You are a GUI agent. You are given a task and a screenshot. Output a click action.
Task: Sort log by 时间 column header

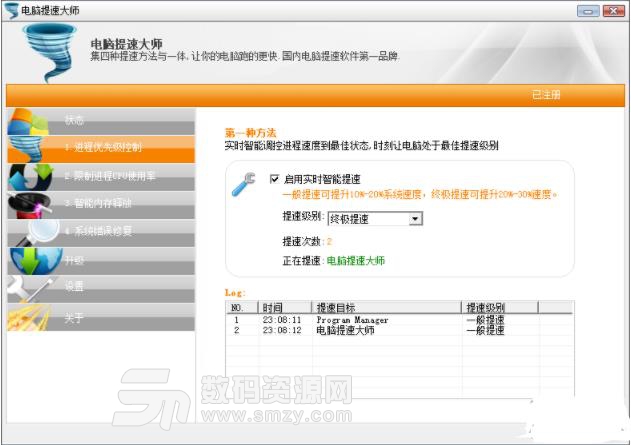click(285, 307)
